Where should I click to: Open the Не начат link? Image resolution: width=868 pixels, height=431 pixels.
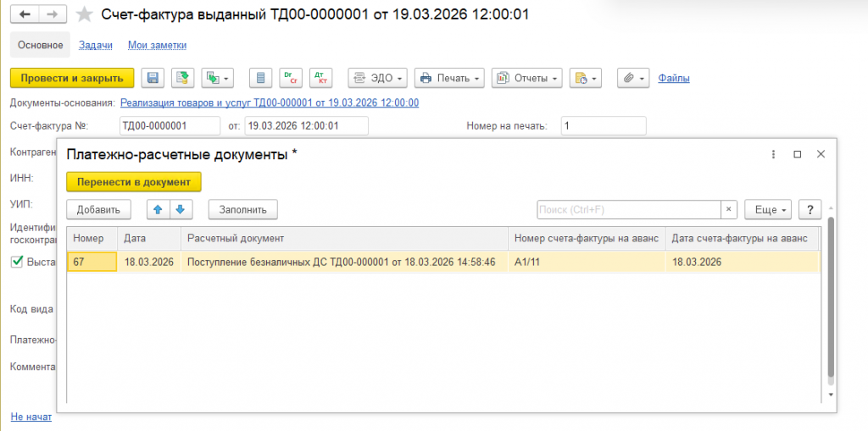point(31,417)
